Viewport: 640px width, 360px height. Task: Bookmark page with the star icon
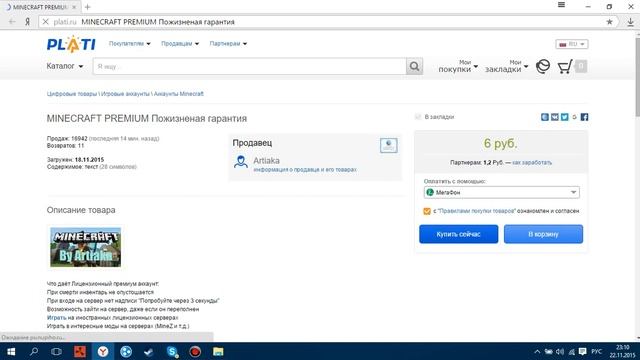[x=609, y=22]
